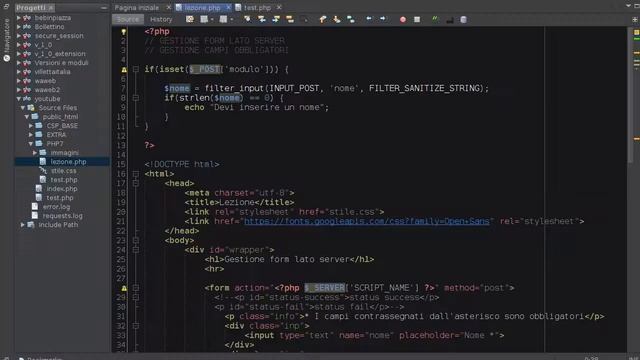
Task: Switch to lezione.php editor tab
Action: [x=202, y=8]
